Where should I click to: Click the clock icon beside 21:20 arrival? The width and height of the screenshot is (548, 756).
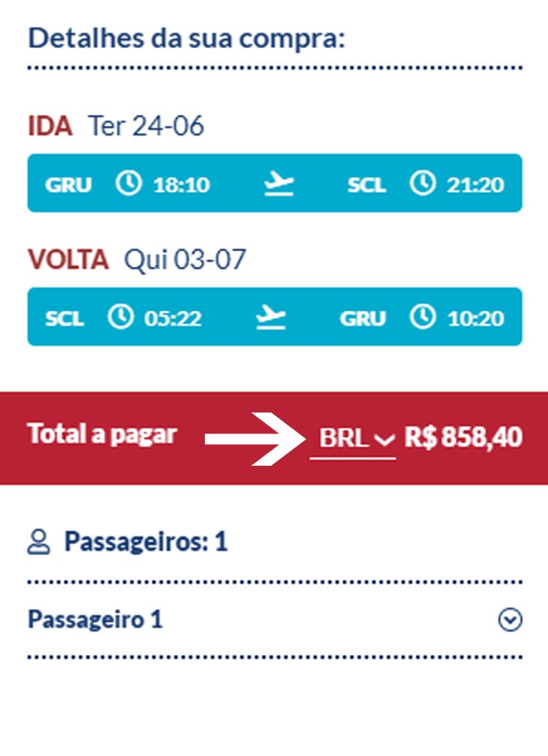[x=423, y=183]
